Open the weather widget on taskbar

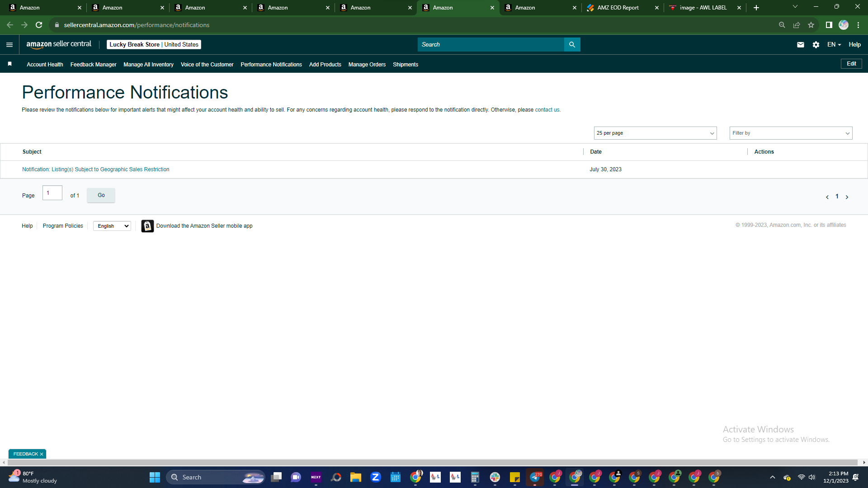(33, 477)
